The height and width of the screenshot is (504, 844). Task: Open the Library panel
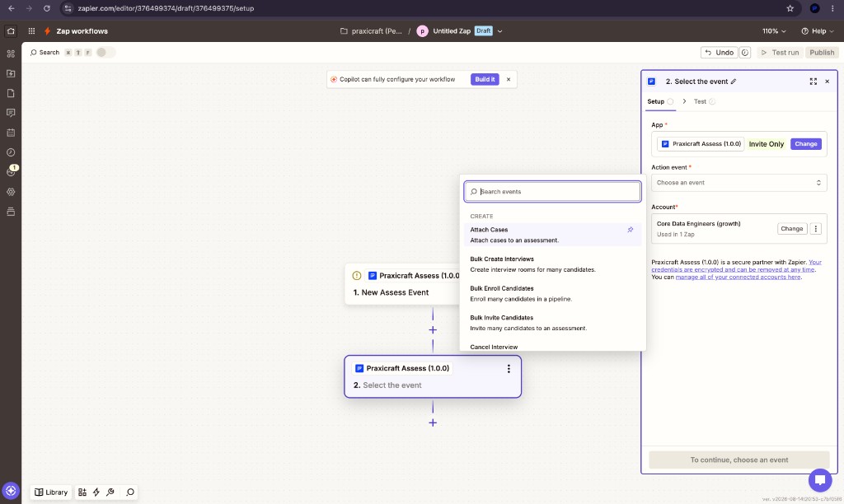pyautogui.click(x=51, y=492)
